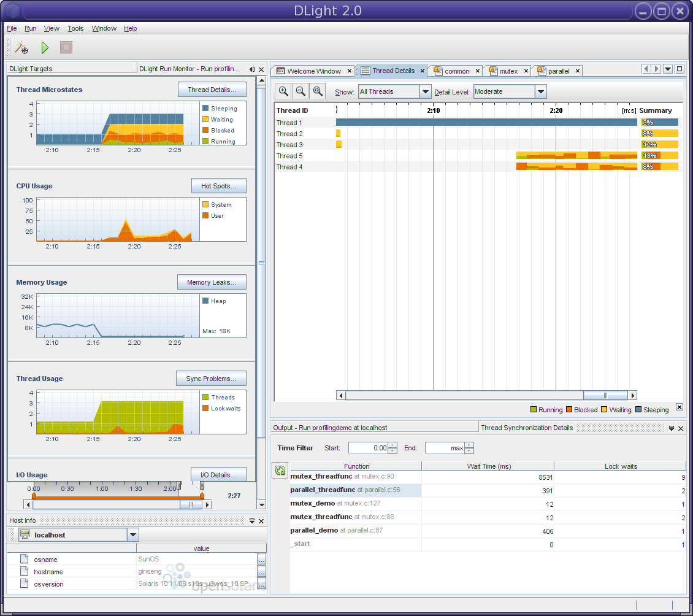The image size is (693, 616).
Task: Click the ellipsis button for hostname value
Action: 261,571
